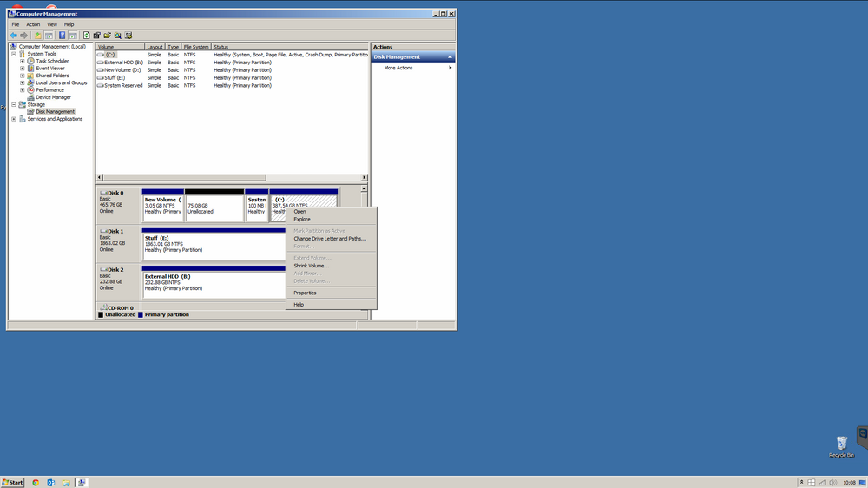Select Local Users and Groups node
Viewport: 868px width, 488px height.
pos(61,82)
